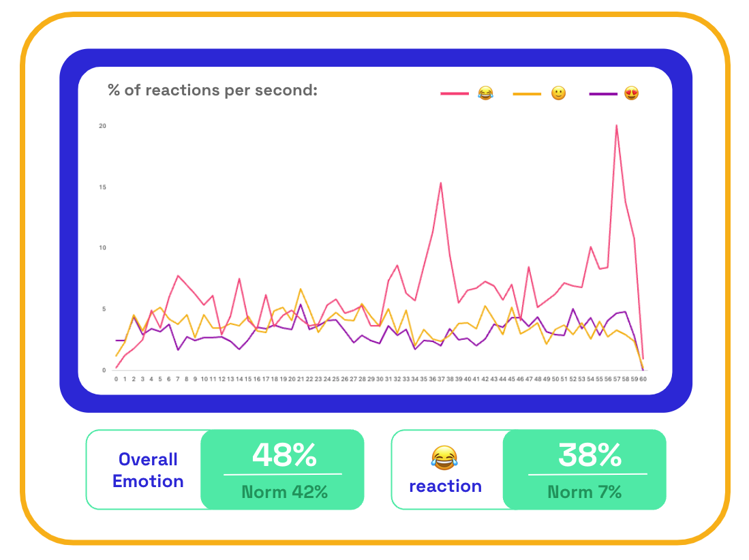Click the 48% overall emotion value
Screen dimensions: 749x560
[x=284, y=454]
